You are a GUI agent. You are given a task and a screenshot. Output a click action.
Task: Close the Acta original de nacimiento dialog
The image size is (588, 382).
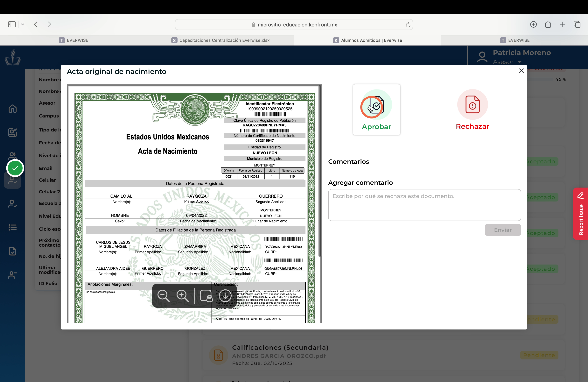tap(521, 71)
